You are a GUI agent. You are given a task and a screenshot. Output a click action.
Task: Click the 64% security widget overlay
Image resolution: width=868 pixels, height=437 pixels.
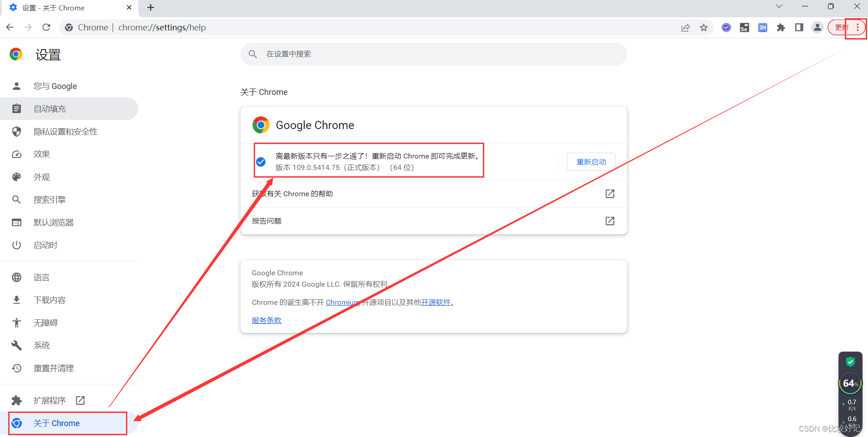(x=850, y=384)
